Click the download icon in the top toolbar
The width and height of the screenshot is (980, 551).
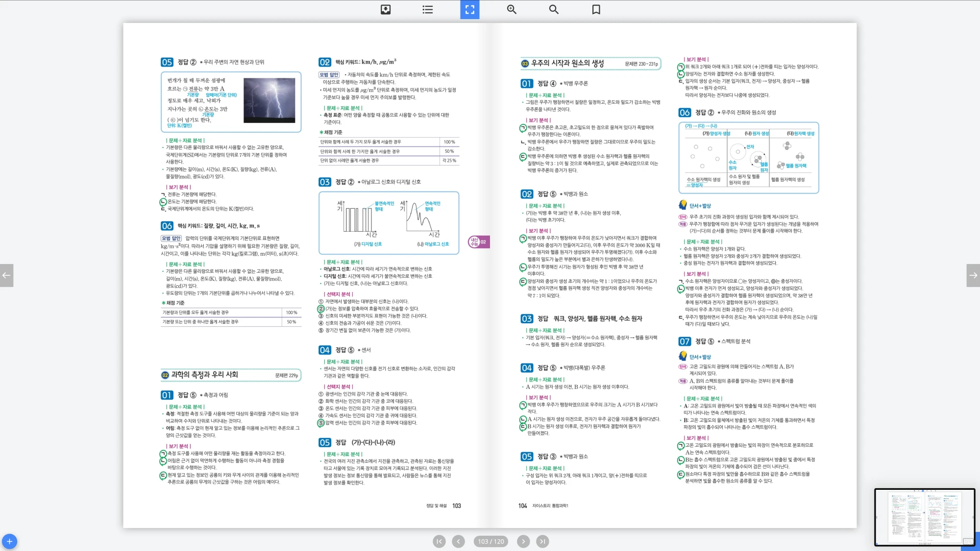(386, 9)
